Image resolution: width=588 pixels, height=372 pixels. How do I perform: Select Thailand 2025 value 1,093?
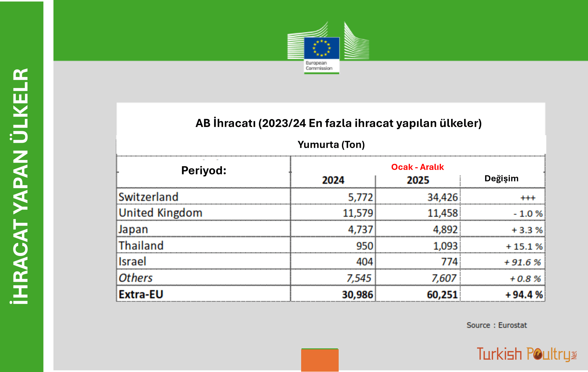(445, 246)
